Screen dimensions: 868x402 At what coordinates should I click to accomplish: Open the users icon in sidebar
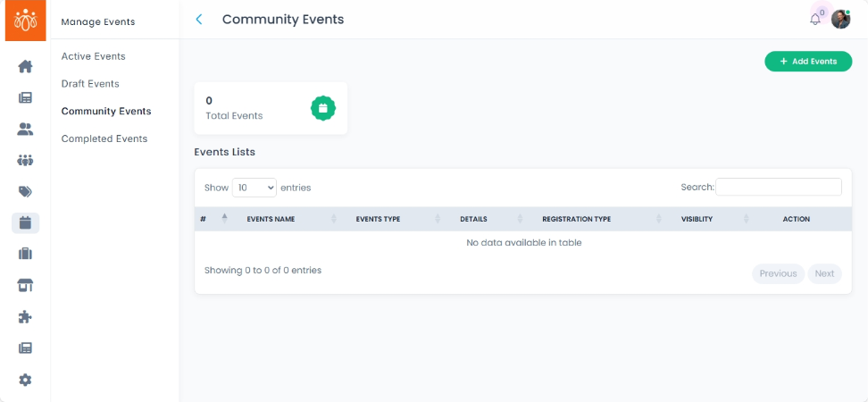(x=25, y=130)
